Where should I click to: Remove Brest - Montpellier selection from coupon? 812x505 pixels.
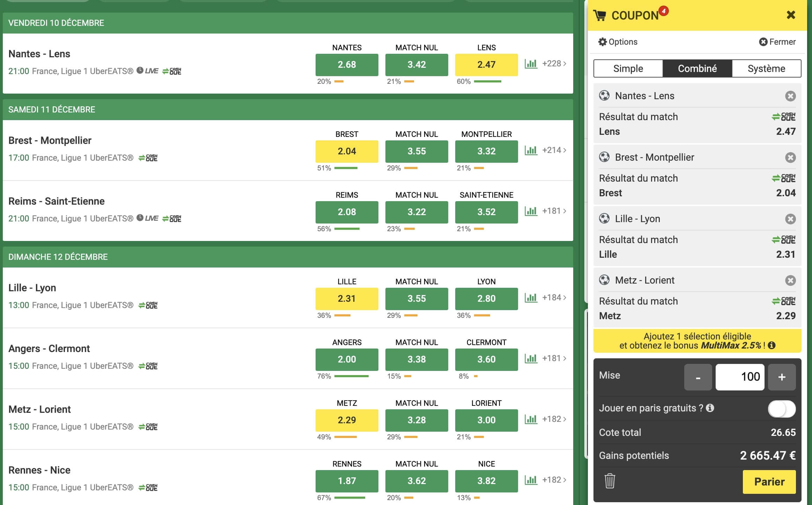point(790,158)
